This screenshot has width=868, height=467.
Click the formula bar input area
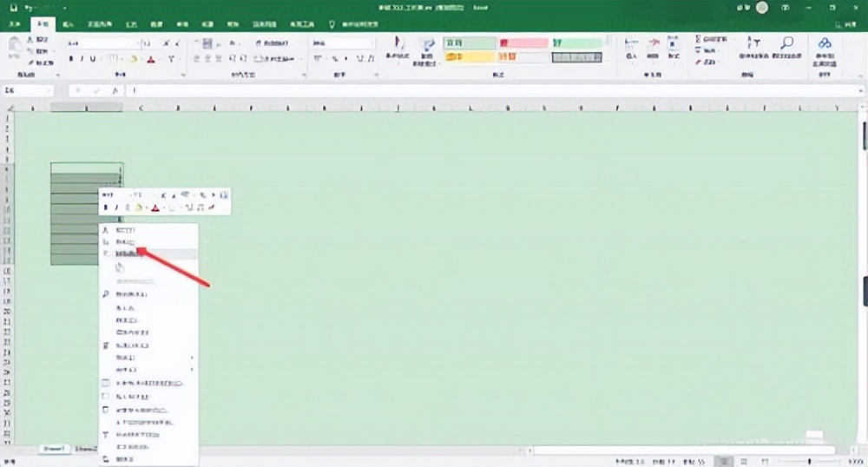(x=493, y=91)
